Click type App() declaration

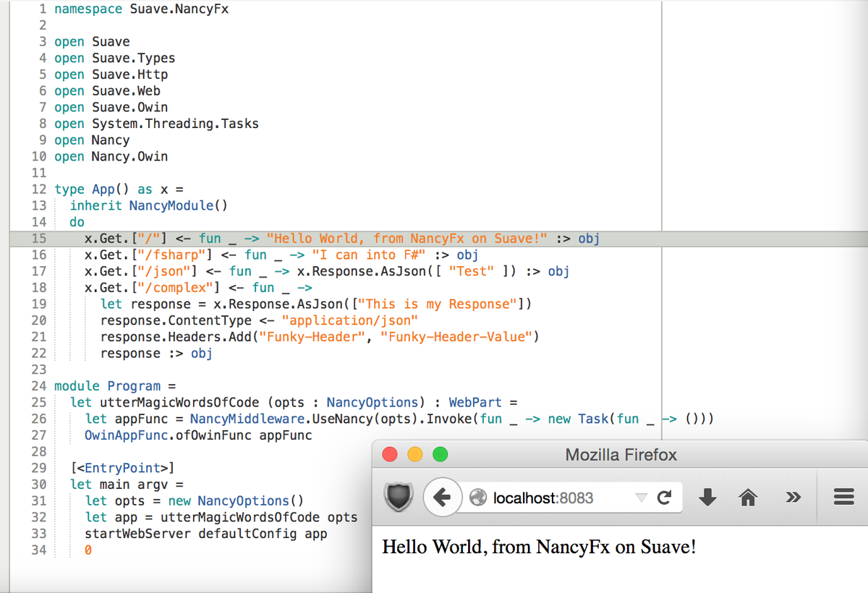119,189
